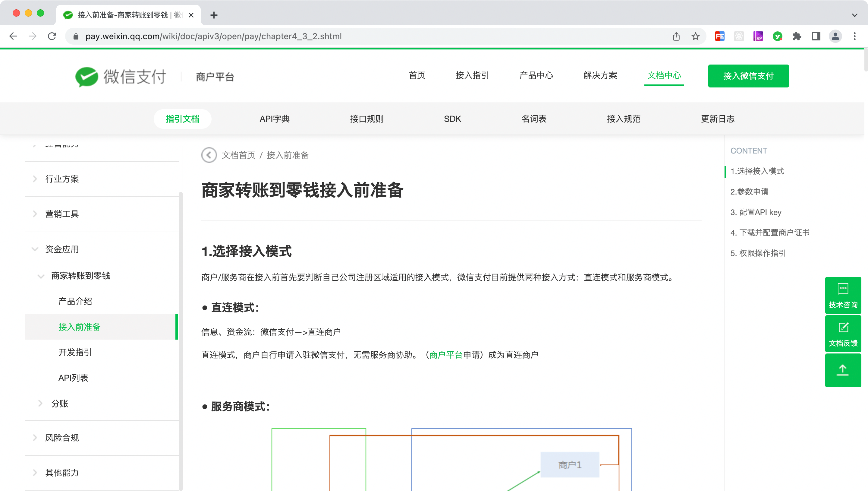Jump to 3. 配置API key in contents

click(756, 212)
